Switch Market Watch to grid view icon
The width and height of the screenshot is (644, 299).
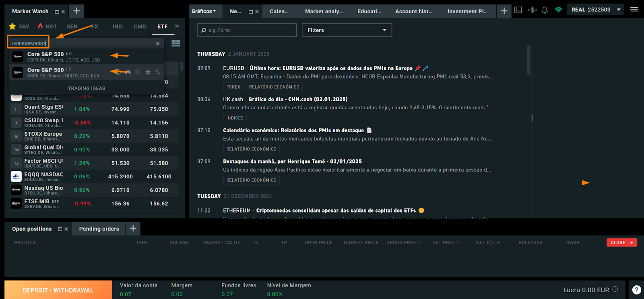176,43
